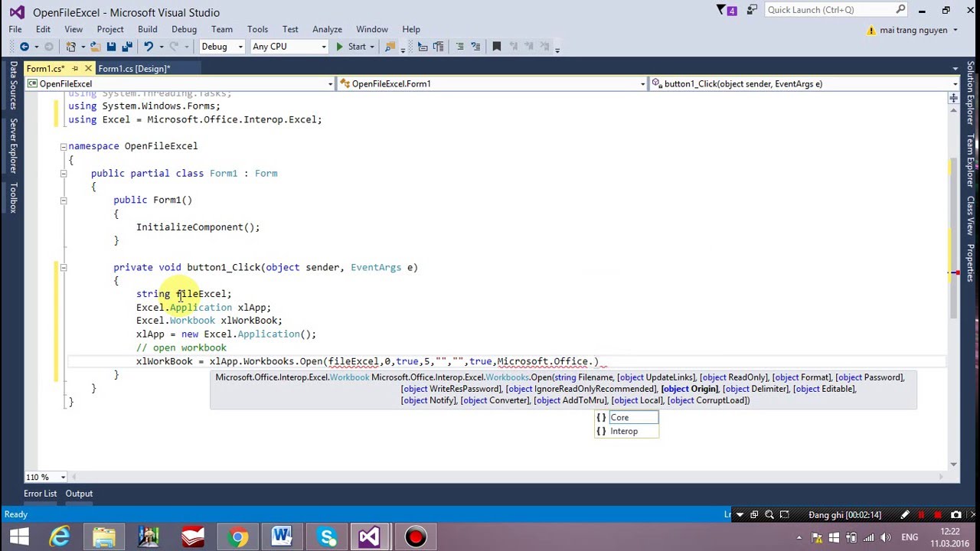980x551 pixels.
Task: Click the Save All icon
Action: tap(127, 47)
